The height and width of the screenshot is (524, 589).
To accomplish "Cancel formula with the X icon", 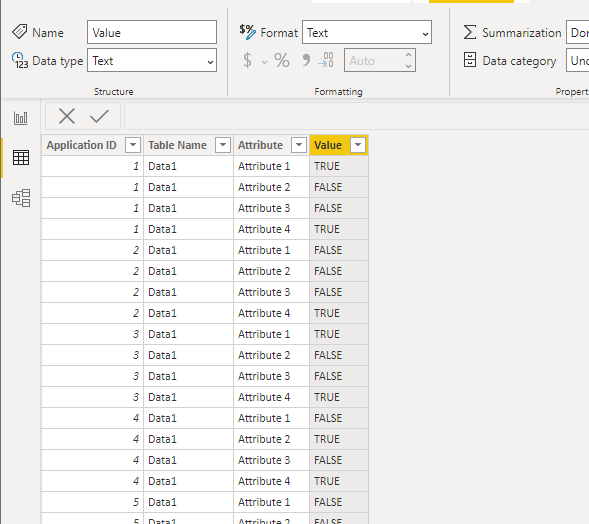I will [67, 116].
